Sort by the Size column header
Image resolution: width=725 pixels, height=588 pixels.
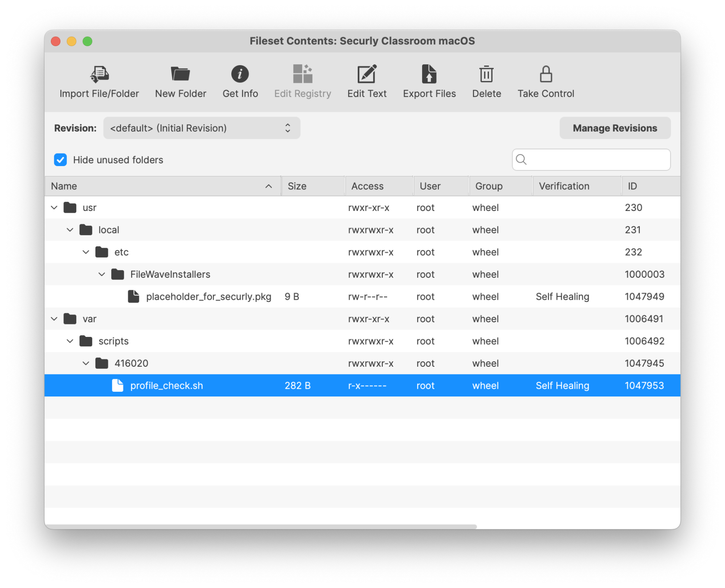click(x=313, y=186)
